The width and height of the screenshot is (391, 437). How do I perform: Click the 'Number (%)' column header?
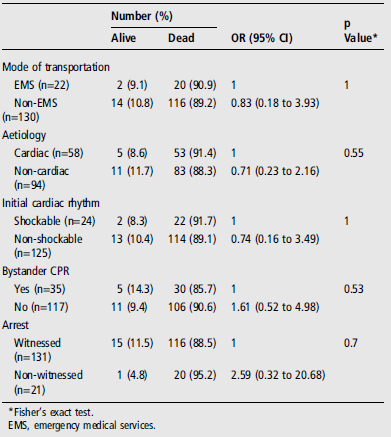tap(142, 16)
